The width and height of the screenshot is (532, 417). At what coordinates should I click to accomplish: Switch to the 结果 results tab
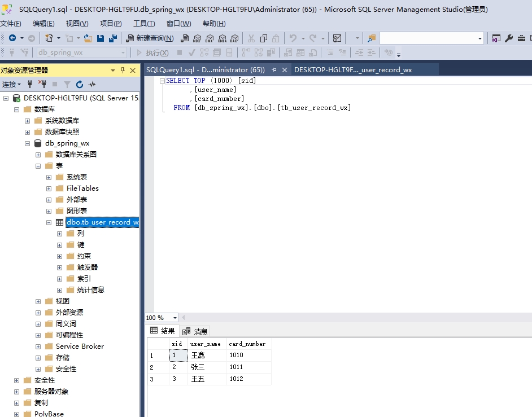(x=163, y=331)
